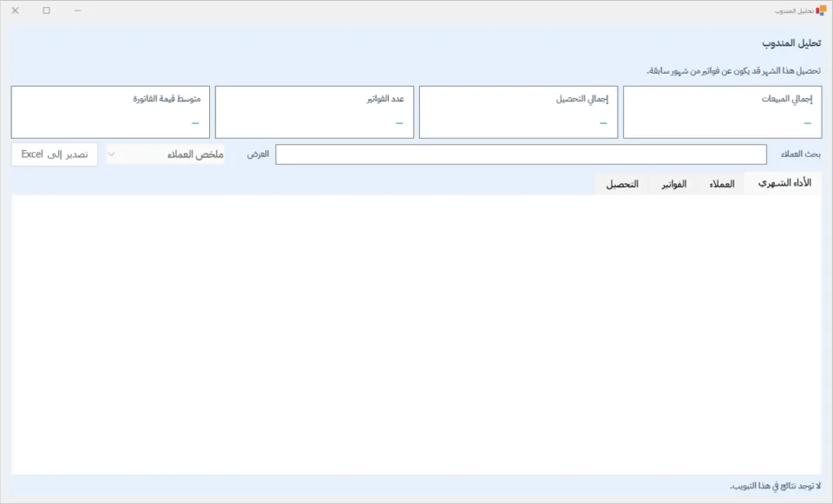
Task: Expand the ملخص العملاء view dropdown
Action: coord(165,154)
